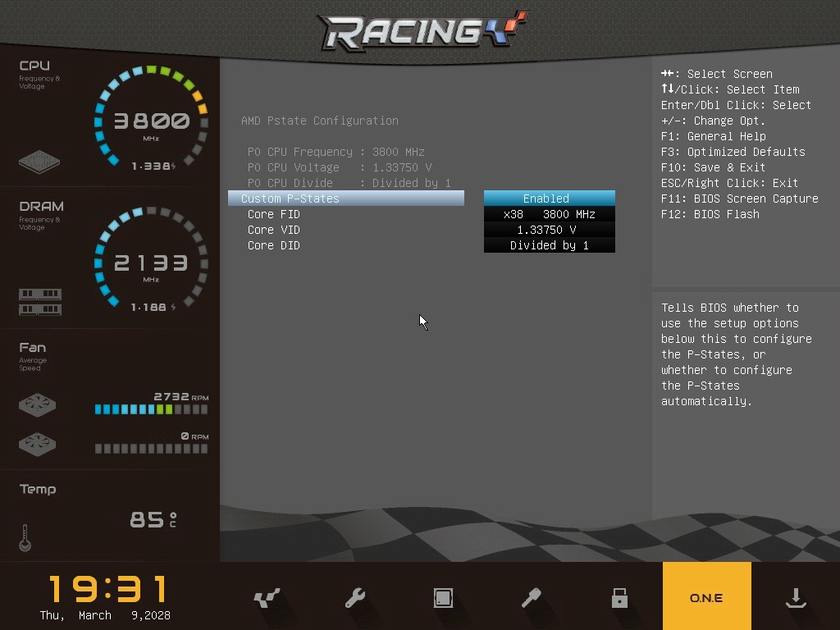Click the 19:31 clock display
This screenshot has height=630, width=840.
109,589
